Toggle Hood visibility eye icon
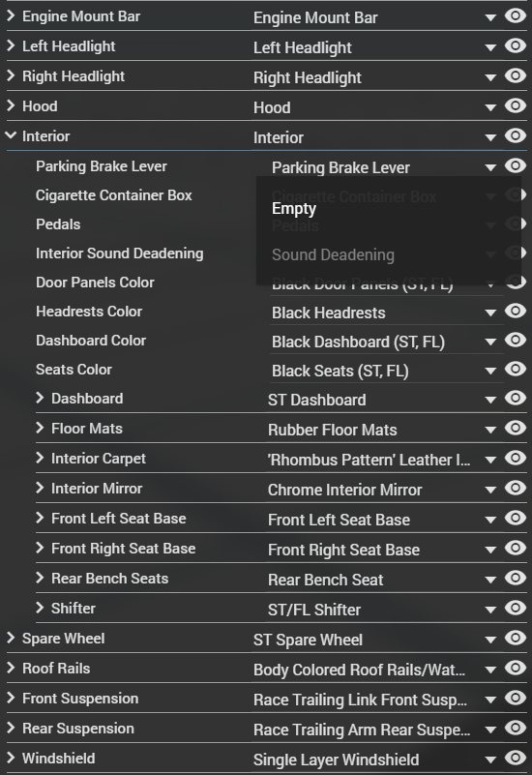532x775 pixels. click(516, 105)
